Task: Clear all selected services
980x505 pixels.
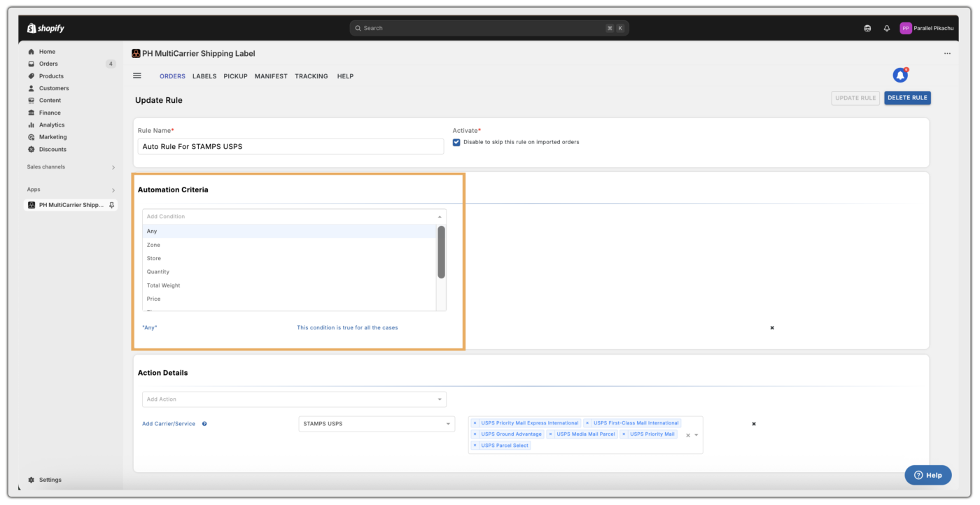Action: (x=687, y=435)
